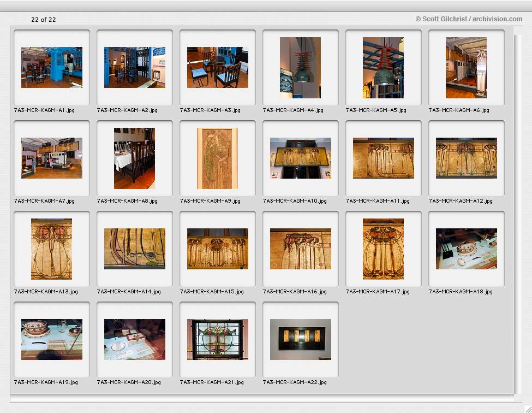Click filename 7A3-MCR-KAGM-A4.jpg
Image resolution: width=532 pixels, height=413 pixels.
(x=293, y=110)
